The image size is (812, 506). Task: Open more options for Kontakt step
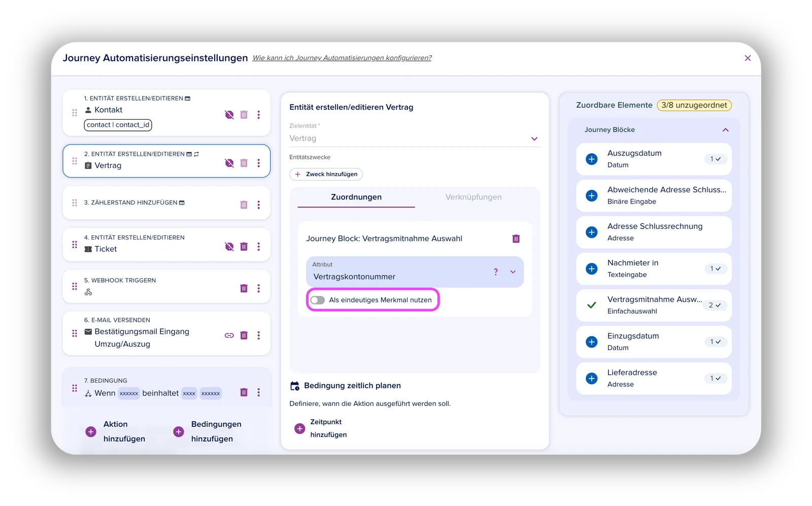click(258, 115)
